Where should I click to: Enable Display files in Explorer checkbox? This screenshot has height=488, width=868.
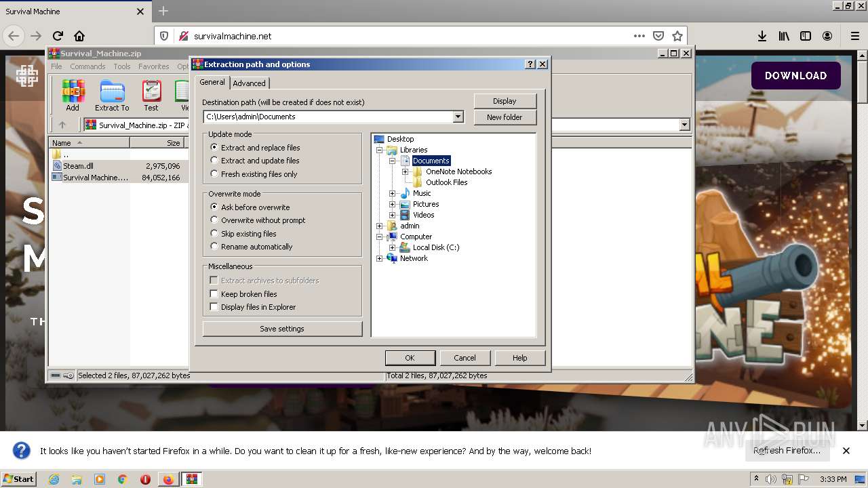[x=214, y=307]
